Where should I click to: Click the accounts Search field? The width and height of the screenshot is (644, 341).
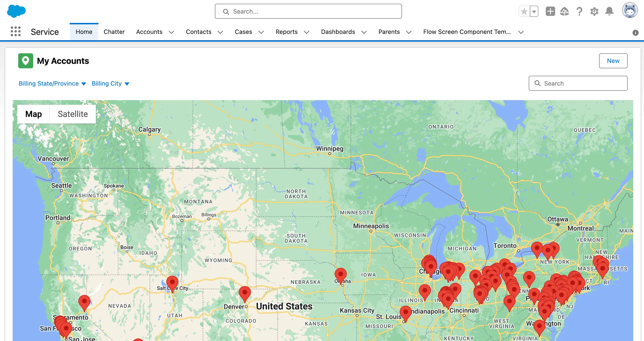point(578,83)
